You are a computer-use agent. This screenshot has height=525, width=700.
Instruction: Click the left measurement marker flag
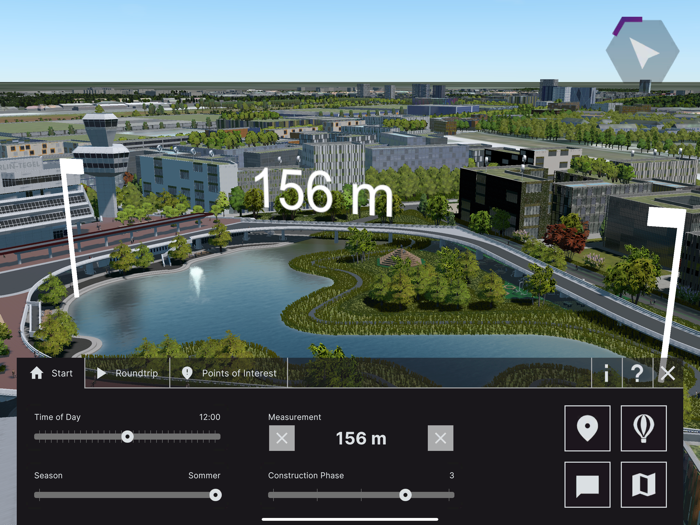[71, 227]
